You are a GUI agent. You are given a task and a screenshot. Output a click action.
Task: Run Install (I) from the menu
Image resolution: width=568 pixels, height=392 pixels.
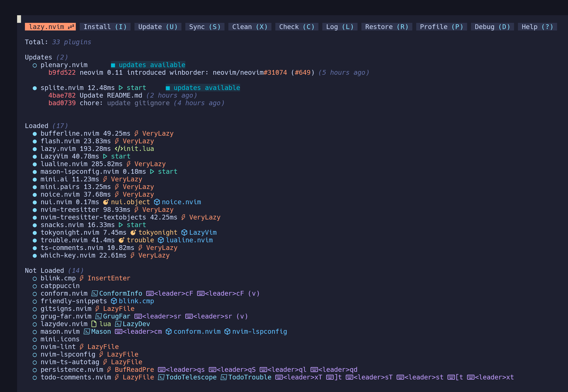(105, 27)
